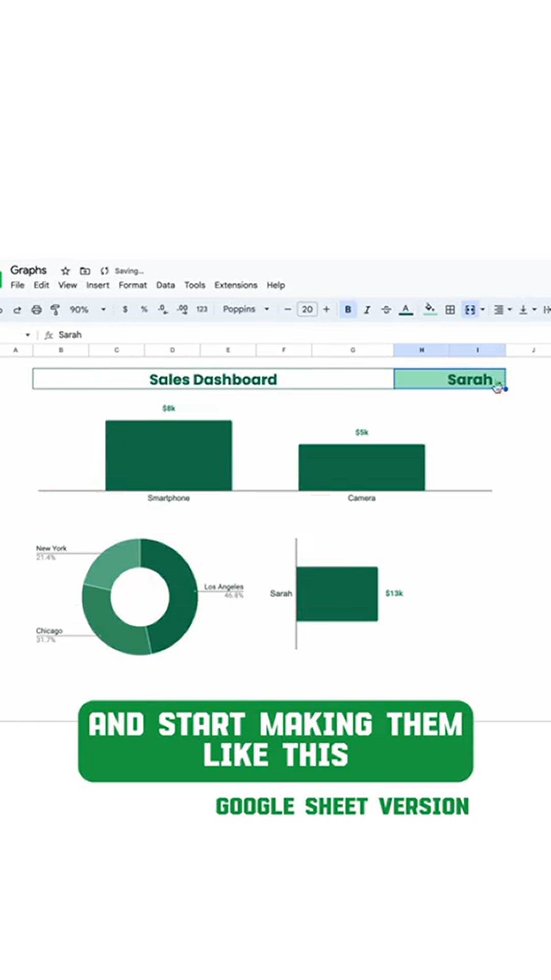This screenshot has height=980, width=551.
Task: Click the borders icon
Action: (x=450, y=309)
